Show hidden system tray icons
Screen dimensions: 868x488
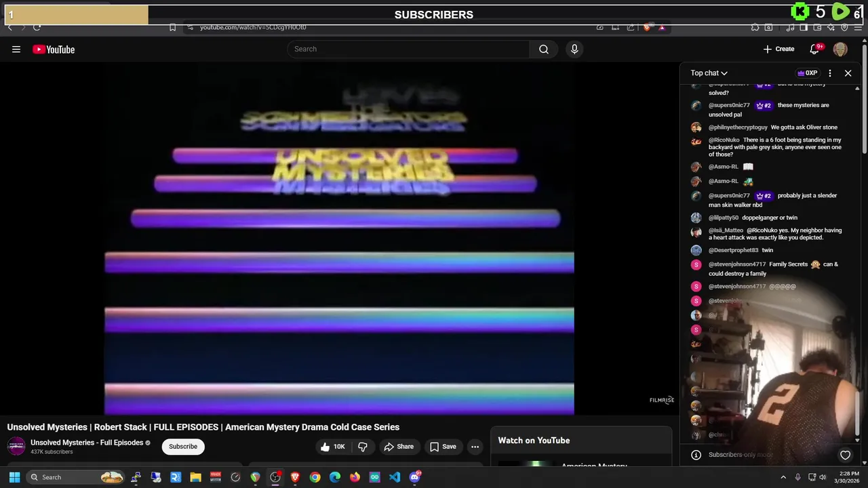tap(783, 477)
